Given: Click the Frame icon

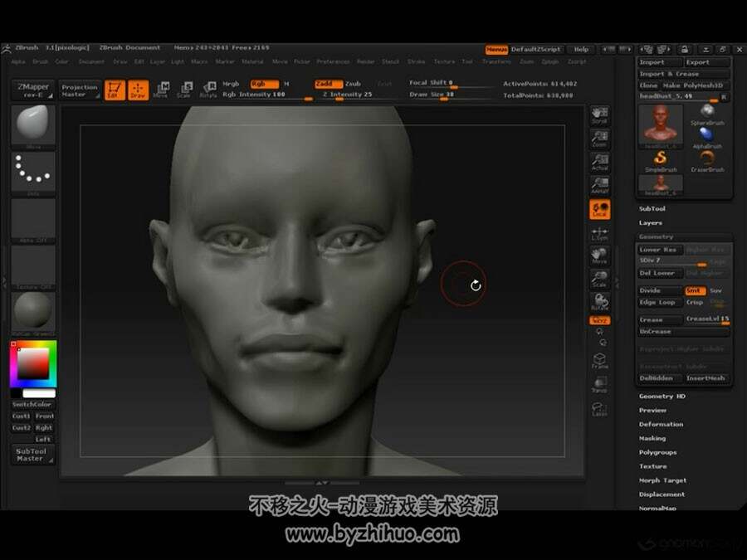Looking at the screenshot, I should click(x=599, y=361).
